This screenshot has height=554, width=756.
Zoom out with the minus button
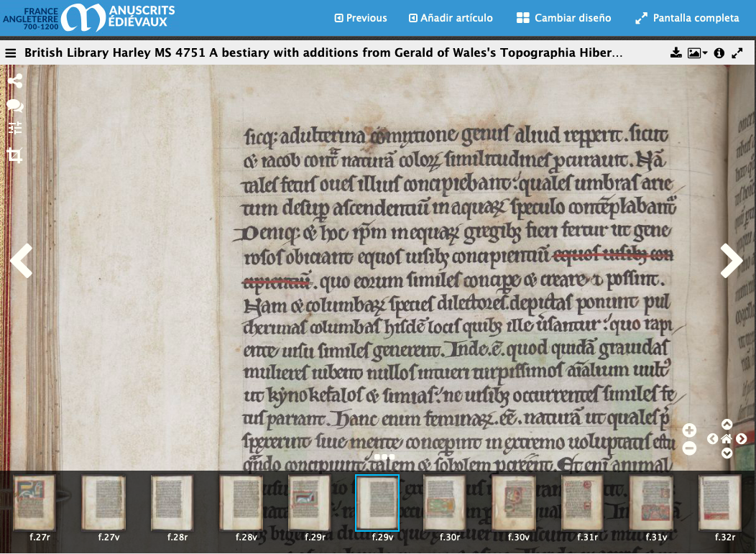689,448
